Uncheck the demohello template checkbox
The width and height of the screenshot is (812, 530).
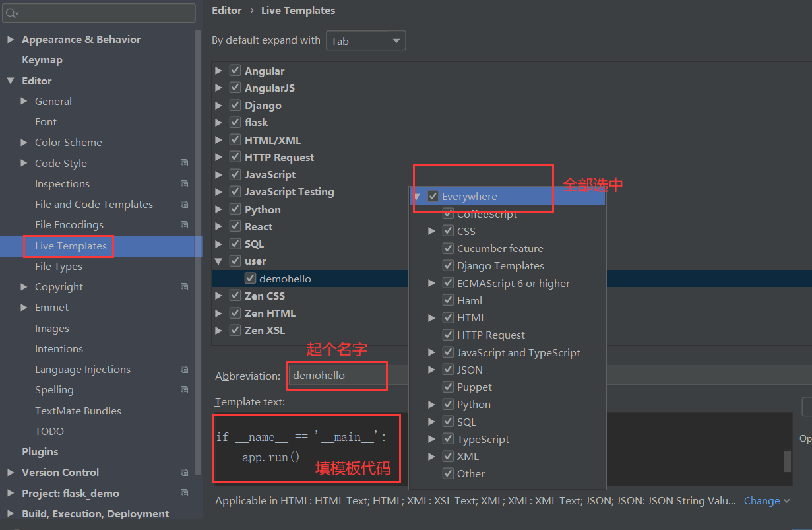[249, 279]
